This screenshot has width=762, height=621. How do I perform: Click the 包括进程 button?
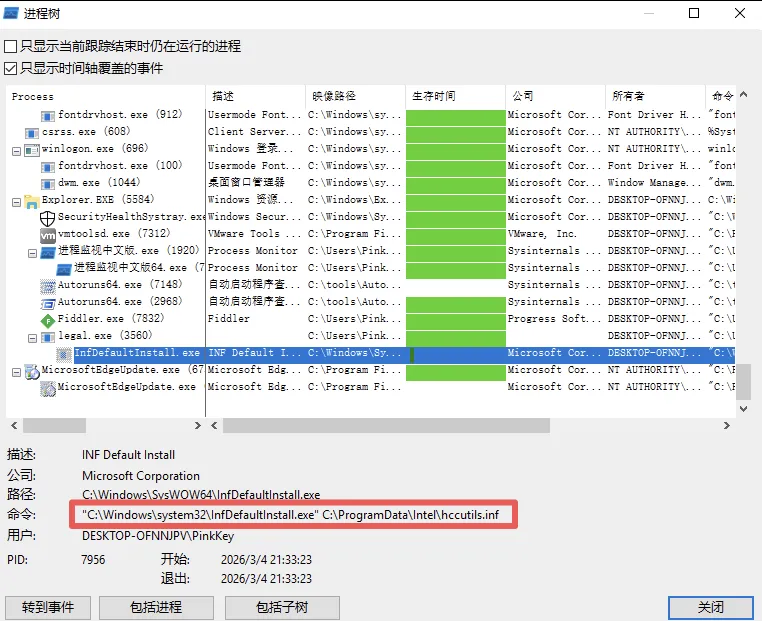point(156,607)
